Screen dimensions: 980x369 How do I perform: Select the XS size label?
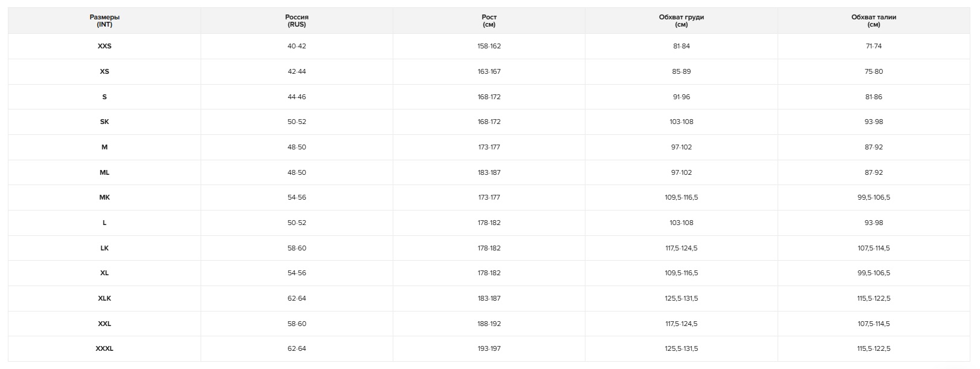coord(105,71)
